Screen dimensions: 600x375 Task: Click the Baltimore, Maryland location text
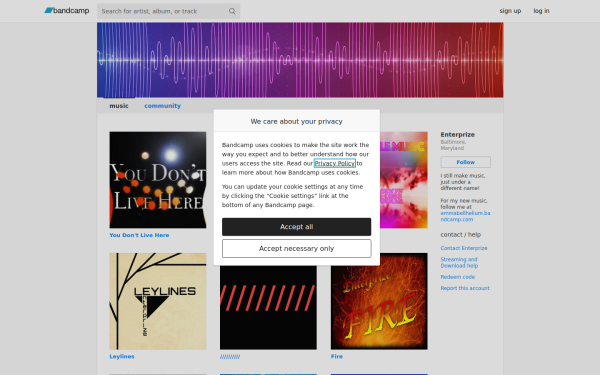pyautogui.click(x=453, y=145)
